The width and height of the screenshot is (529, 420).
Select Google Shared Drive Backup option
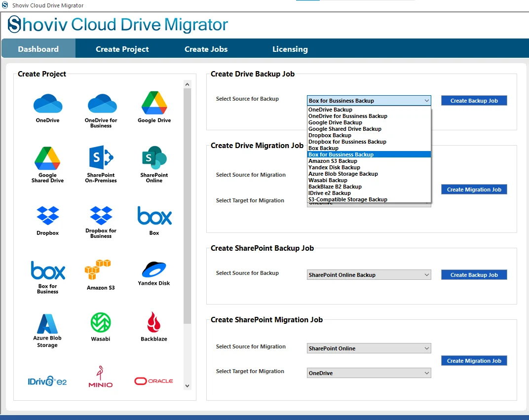point(369,129)
